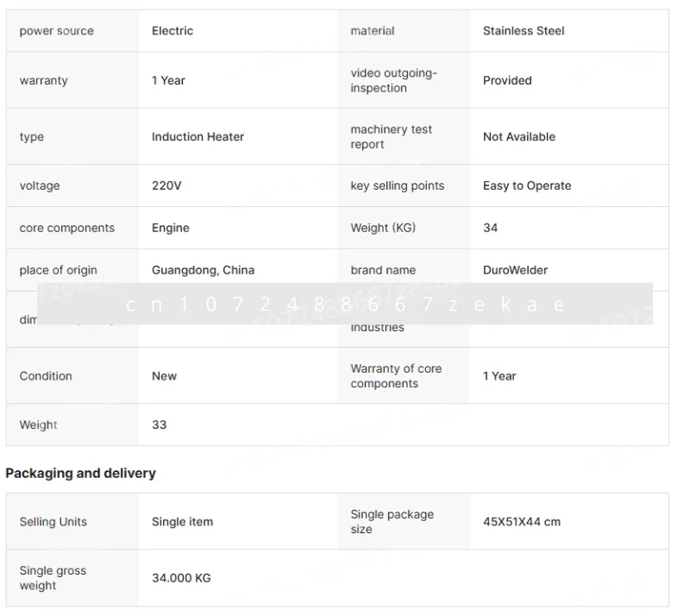Click the gray watermark banner text
The width and height of the screenshot is (690, 616).
[345, 304]
